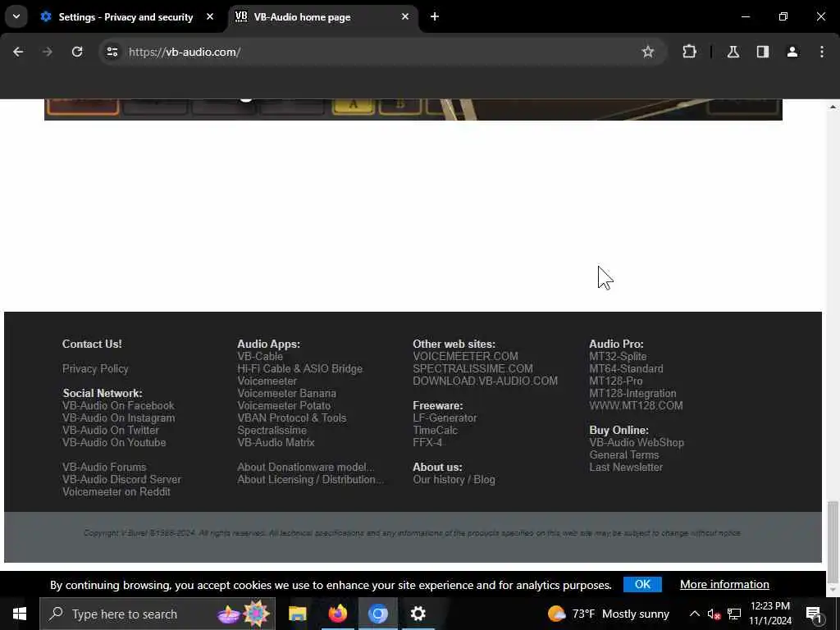Toggle the browser side panel
This screenshot has height=630, width=840.
[x=763, y=52]
